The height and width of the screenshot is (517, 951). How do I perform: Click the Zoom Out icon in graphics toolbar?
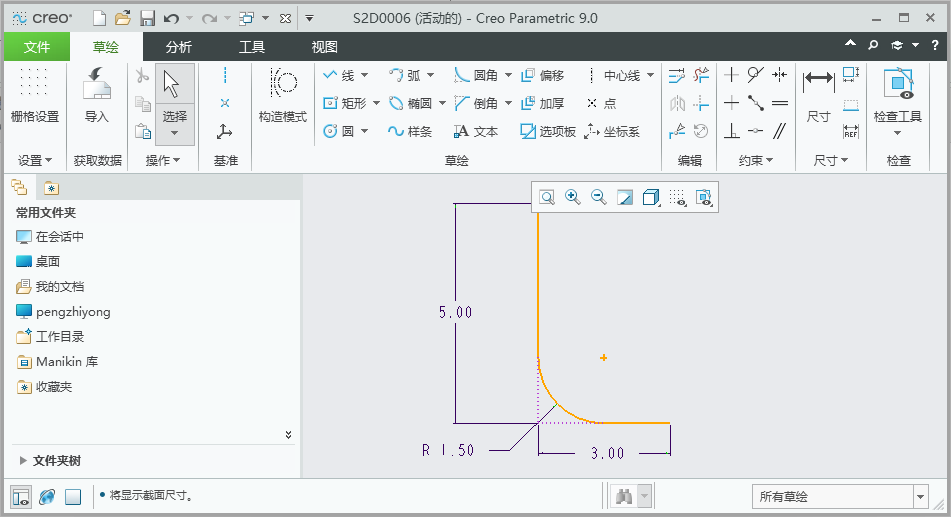pyautogui.click(x=599, y=197)
